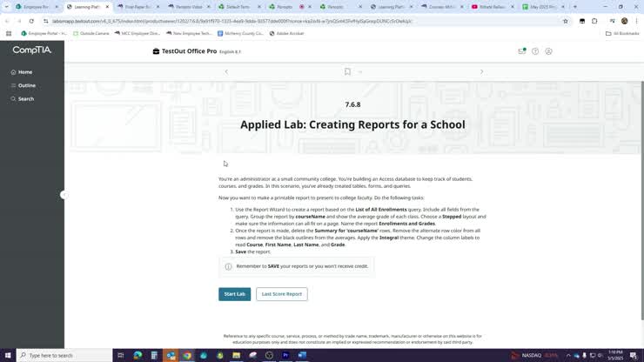The width and height of the screenshot is (644, 362).
Task: Open the user account profile icon
Action: click(x=549, y=51)
